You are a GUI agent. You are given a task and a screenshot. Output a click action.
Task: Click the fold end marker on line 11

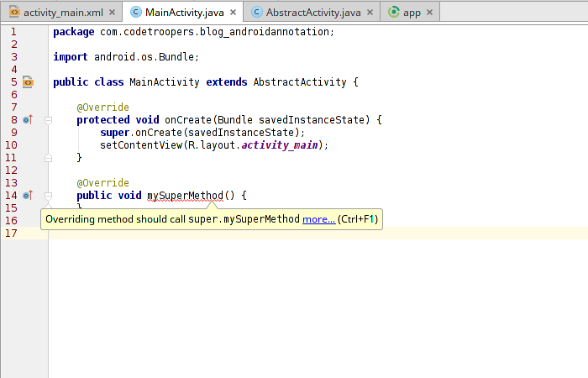[48, 158]
